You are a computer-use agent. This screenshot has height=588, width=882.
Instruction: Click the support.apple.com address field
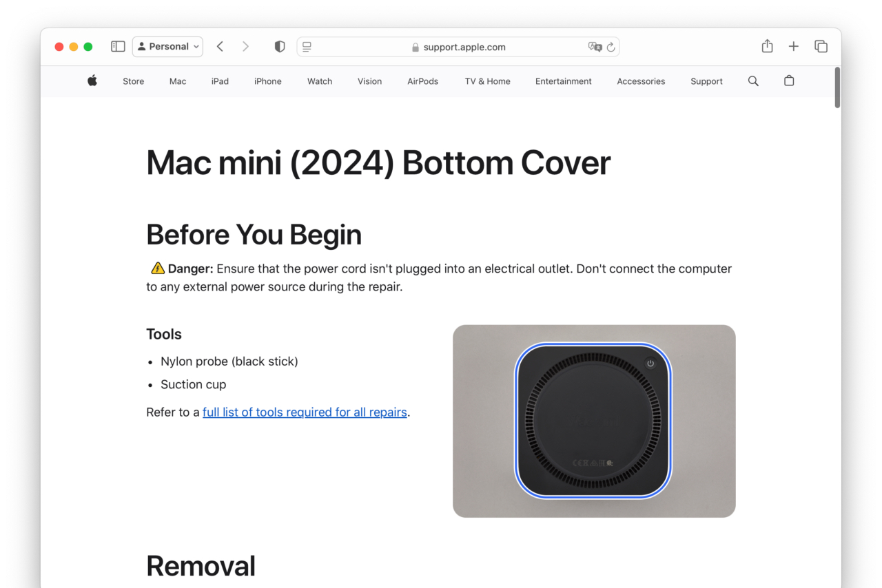pos(458,47)
